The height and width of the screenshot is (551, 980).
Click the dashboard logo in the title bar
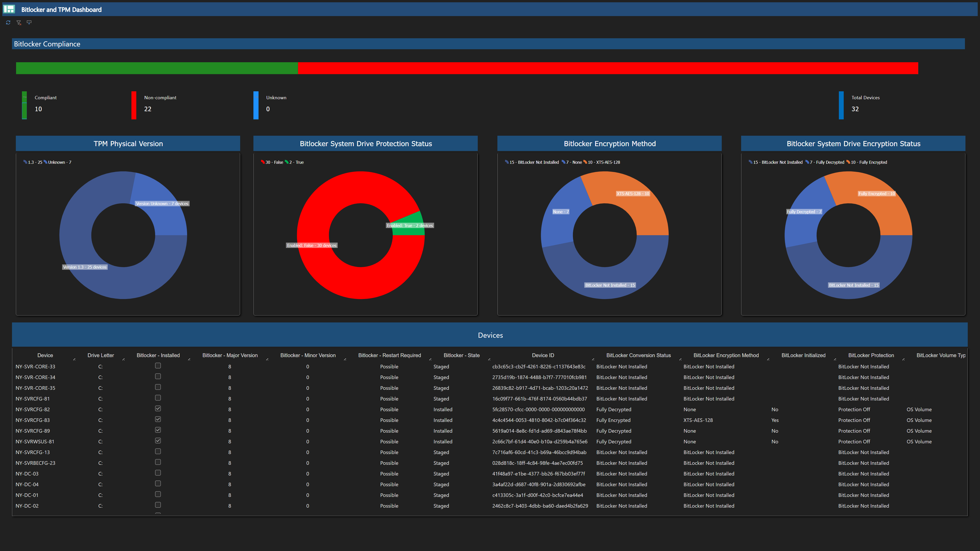coord(9,9)
